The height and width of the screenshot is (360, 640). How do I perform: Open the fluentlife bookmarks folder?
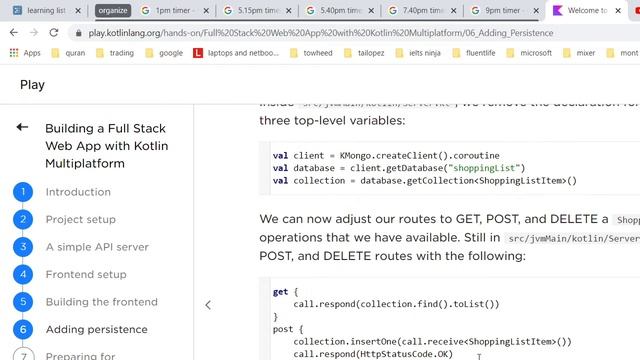coord(474,53)
